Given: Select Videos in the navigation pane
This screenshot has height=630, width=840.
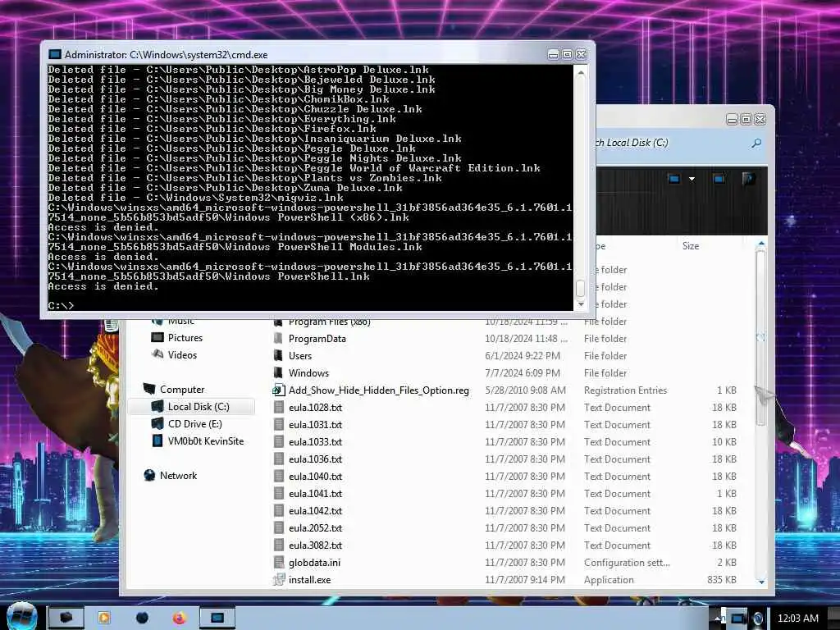Looking at the screenshot, I should (x=183, y=354).
